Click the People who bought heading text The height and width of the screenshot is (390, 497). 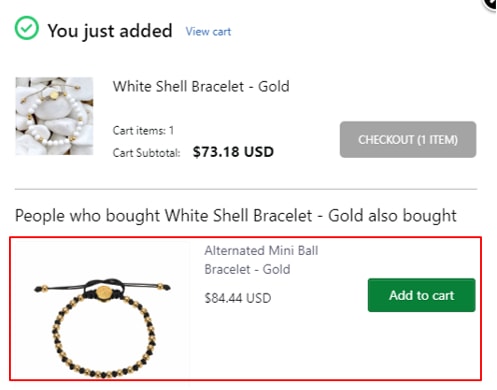236,215
